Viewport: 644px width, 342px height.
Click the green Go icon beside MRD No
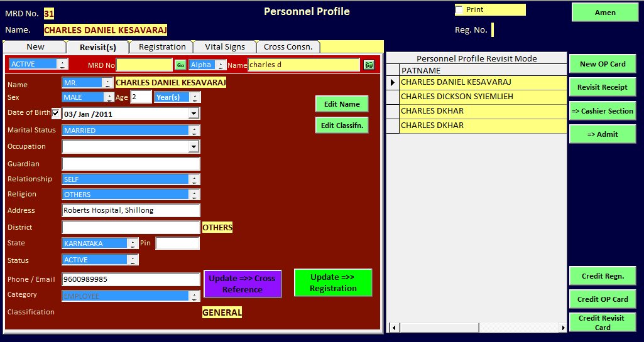[180, 65]
